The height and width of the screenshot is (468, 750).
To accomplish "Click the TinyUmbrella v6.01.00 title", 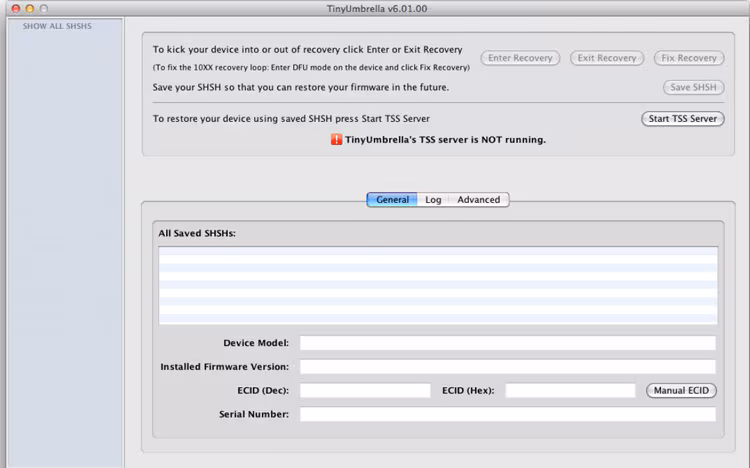I will [x=377, y=9].
